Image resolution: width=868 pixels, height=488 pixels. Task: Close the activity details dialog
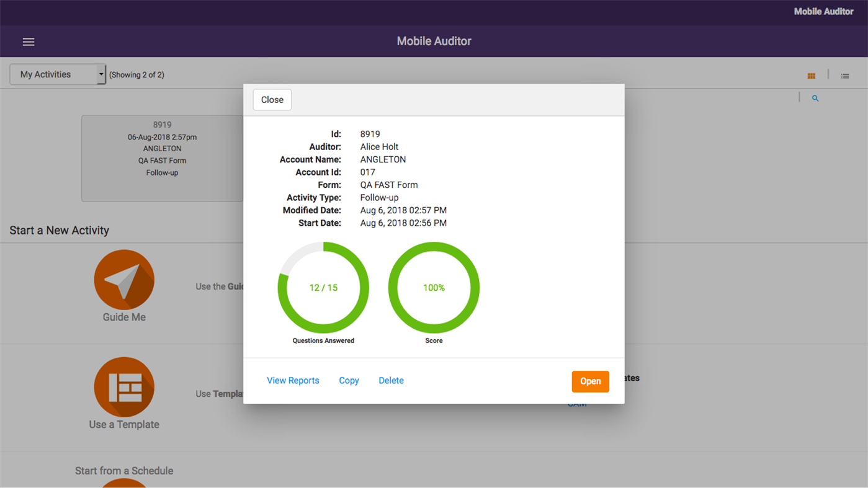pyautogui.click(x=272, y=99)
